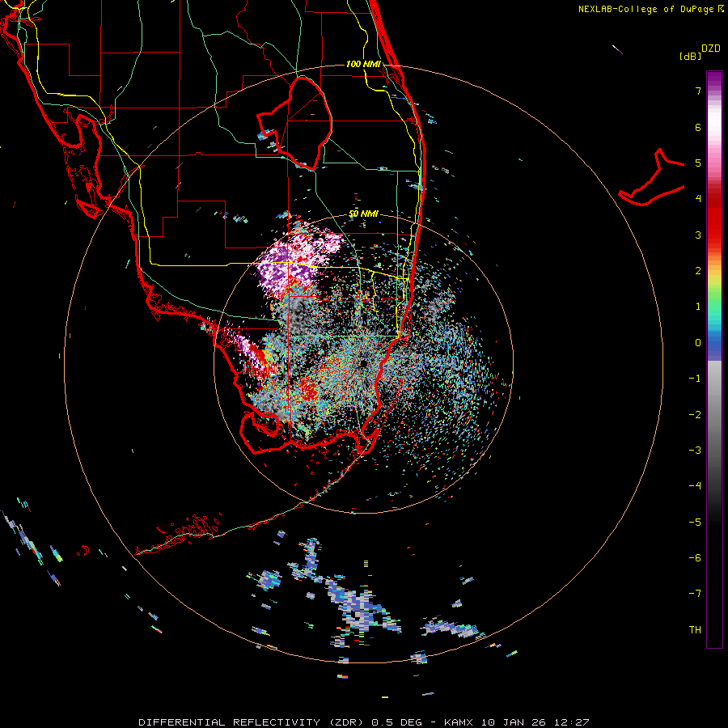Screen dimensions: 728x728
Task: Click the TH label on the scale
Action: tap(695, 630)
